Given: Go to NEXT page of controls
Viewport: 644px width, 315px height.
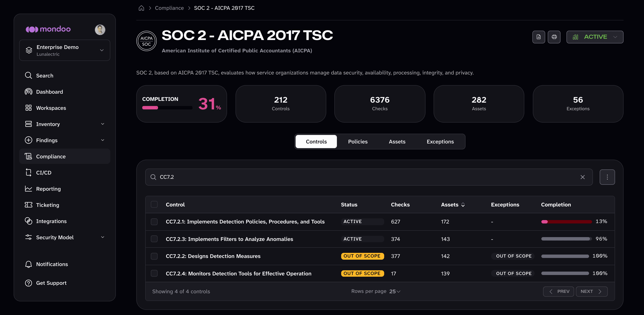Looking at the screenshot, I should pos(591,291).
